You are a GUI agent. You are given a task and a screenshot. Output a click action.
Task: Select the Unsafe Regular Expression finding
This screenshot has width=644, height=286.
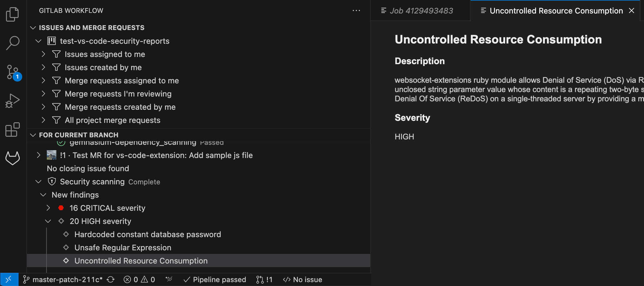[x=123, y=247]
